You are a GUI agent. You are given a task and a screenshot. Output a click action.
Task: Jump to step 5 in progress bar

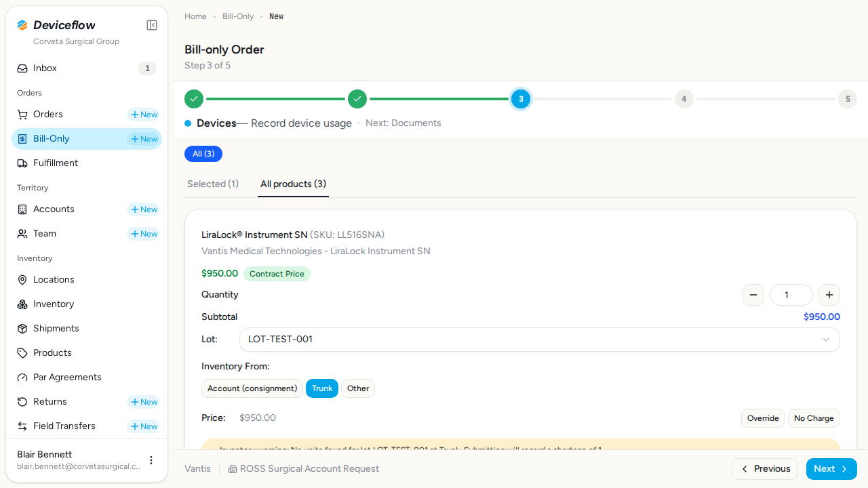click(x=848, y=99)
